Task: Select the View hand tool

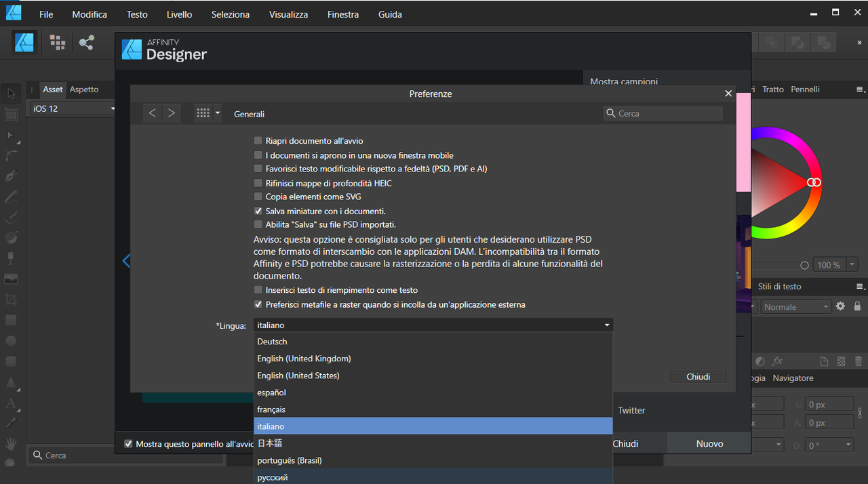Action: 11,444
